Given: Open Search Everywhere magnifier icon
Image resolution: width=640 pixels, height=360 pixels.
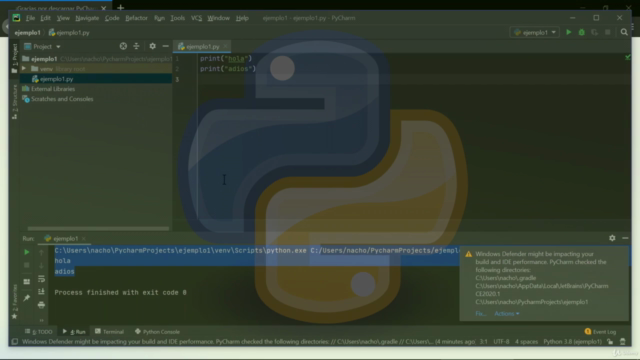Looking at the screenshot, I should click(624, 32).
